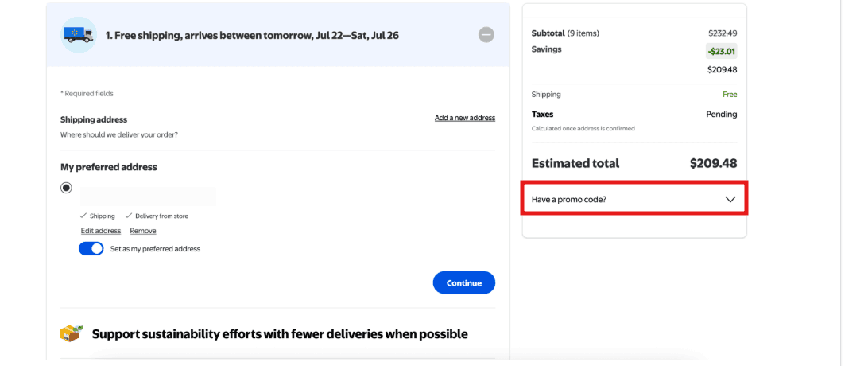Click the Subtotal (9 items) label

pos(565,33)
